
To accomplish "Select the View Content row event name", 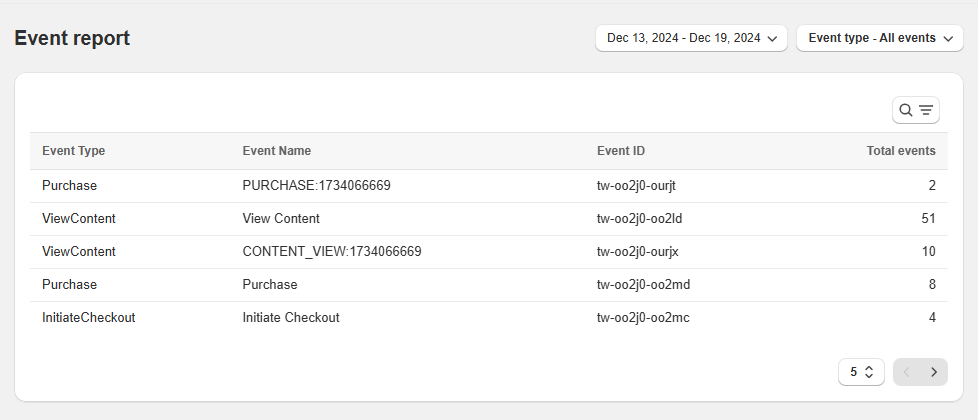I will tap(281, 218).
